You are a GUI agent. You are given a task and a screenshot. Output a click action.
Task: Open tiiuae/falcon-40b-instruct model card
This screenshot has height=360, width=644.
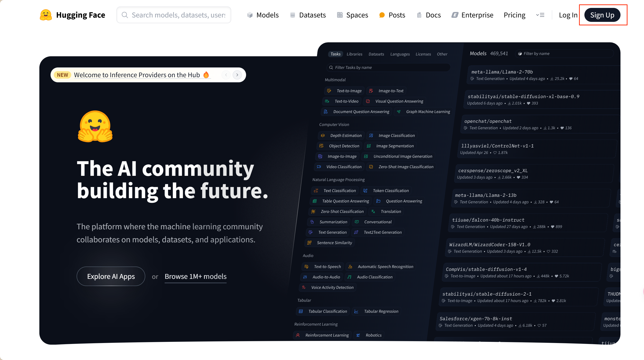pyautogui.click(x=528, y=223)
